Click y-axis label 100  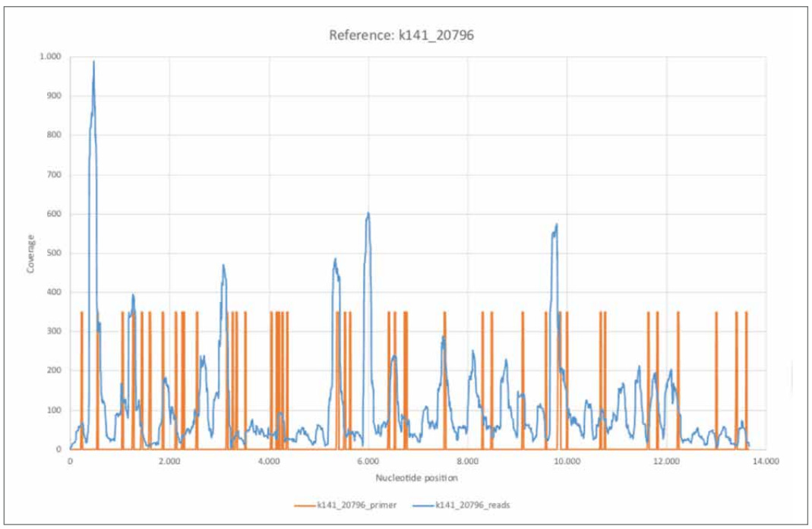click(x=55, y=410)
